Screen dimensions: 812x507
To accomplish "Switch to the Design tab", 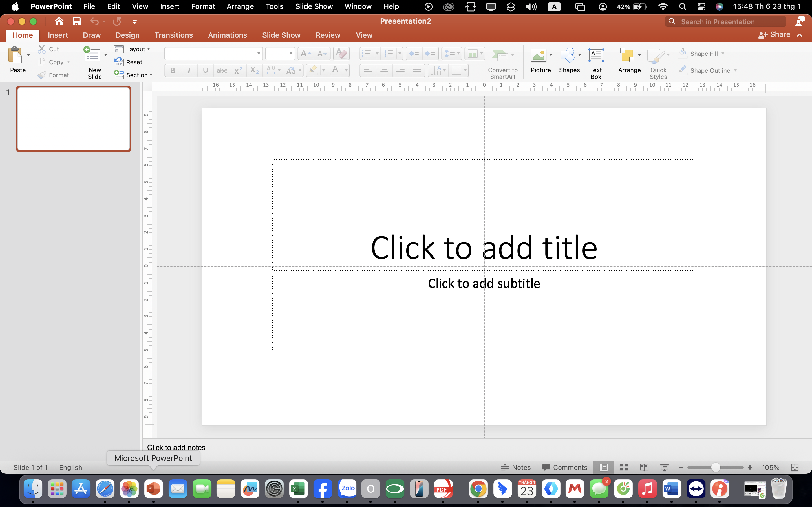I will click(x=127, y=35).
